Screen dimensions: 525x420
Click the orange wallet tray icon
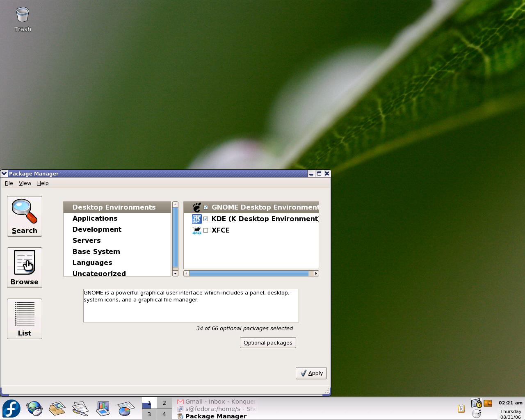(x=488, y=404)
